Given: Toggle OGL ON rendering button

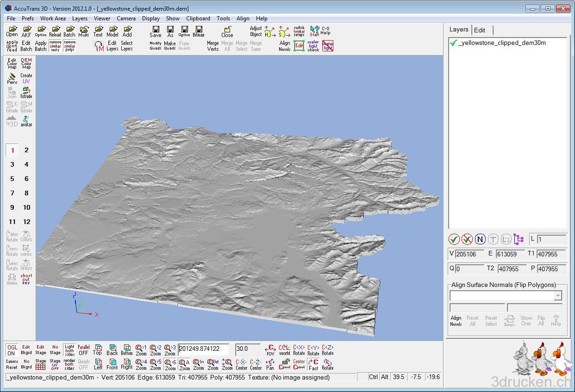Looking at the screenshot, I should (x=12, y=350).
